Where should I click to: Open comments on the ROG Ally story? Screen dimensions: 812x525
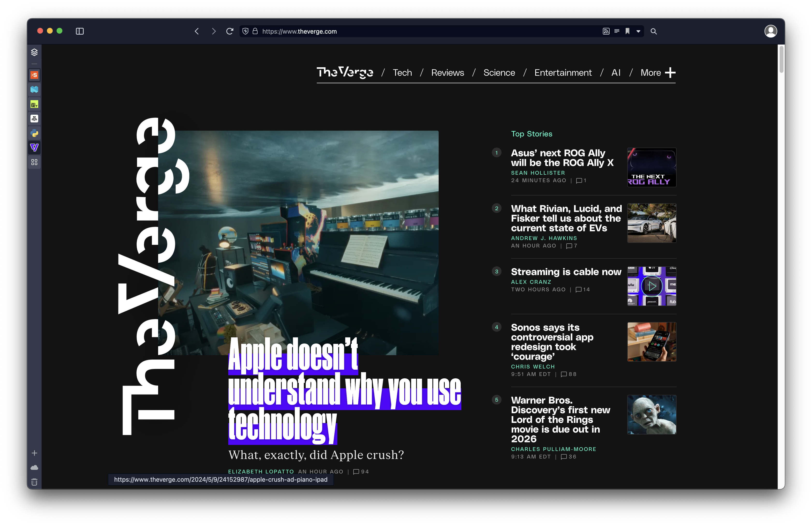(x=581, y=180)
